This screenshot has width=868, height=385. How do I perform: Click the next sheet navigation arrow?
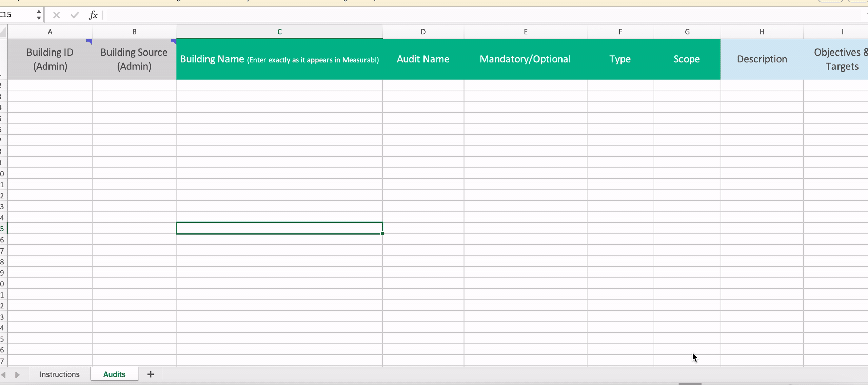click(17, 374)
